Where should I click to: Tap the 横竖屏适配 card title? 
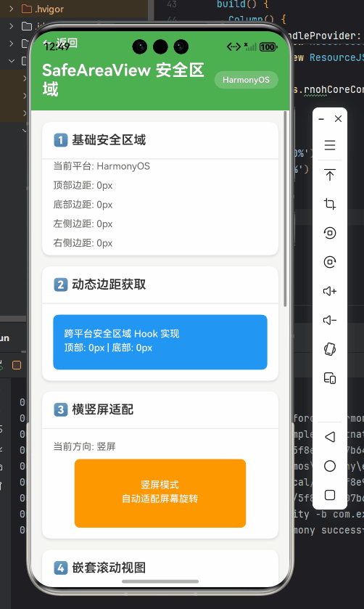103,409
